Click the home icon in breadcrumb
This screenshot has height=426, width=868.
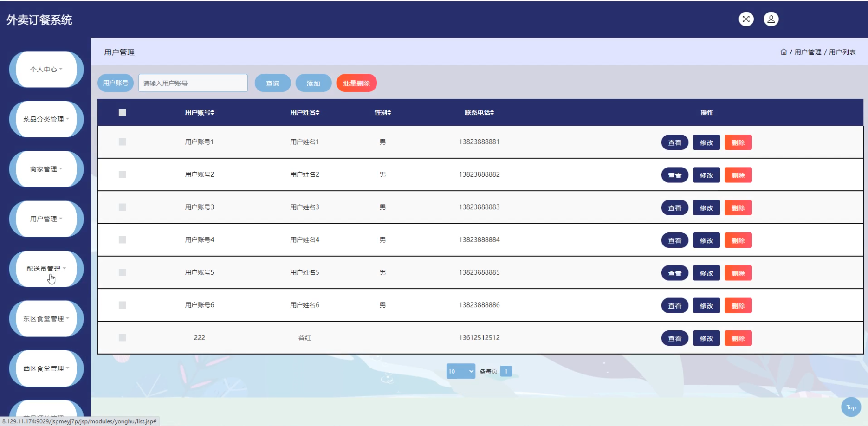(784, 52)
